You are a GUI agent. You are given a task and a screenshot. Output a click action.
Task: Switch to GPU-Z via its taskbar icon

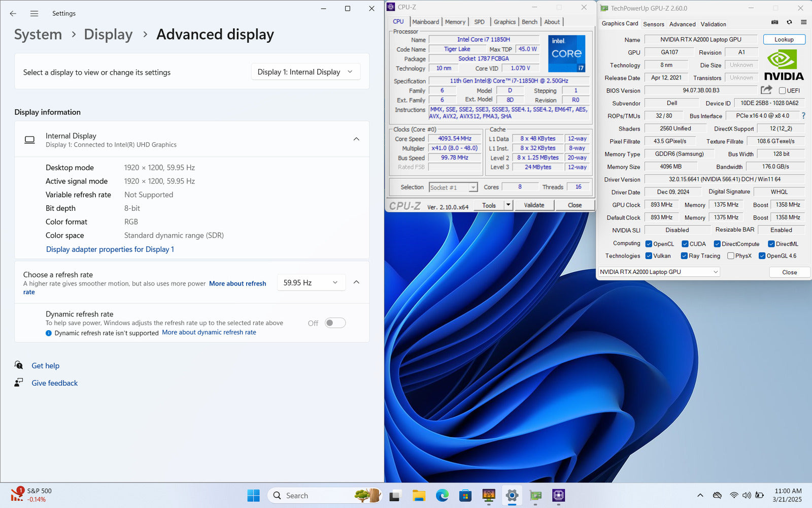click(x=535, y=495)
